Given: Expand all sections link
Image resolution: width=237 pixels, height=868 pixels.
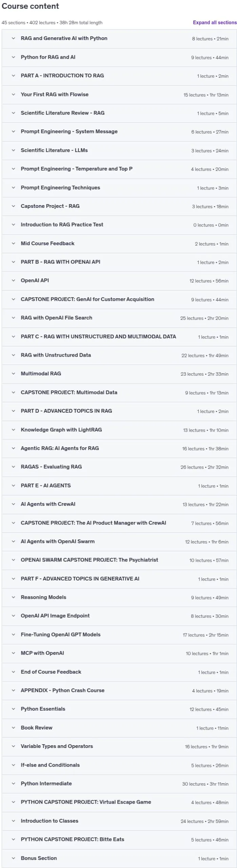Looking at the screenshot, I should [215, 22].
